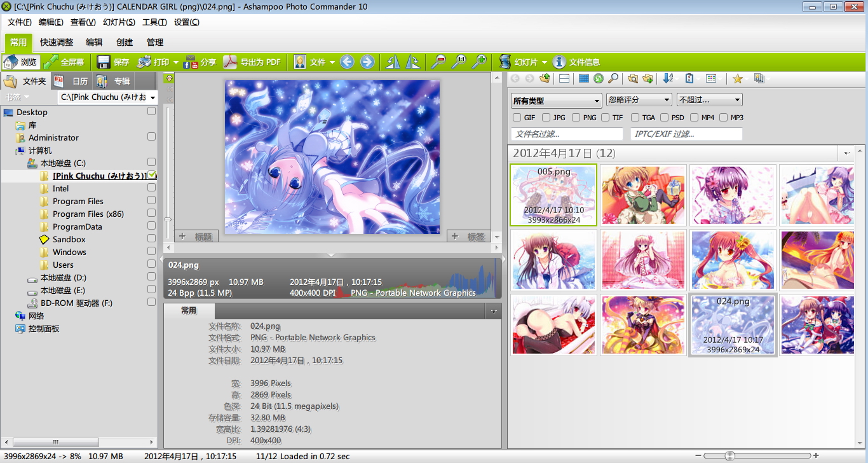
Task: Add a caption with the 标题 button
Action: pos(196,237)
